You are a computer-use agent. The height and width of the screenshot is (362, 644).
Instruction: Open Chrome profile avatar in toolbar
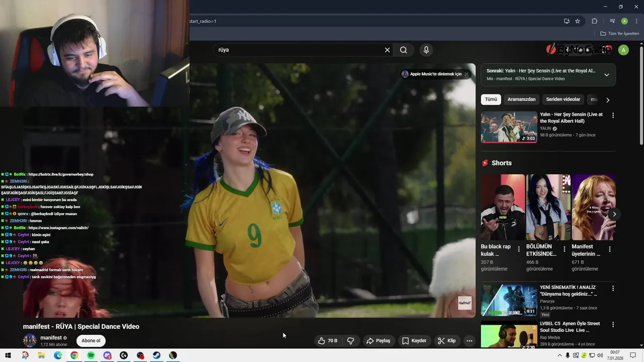pyautogui.click(x=624, y=21)
